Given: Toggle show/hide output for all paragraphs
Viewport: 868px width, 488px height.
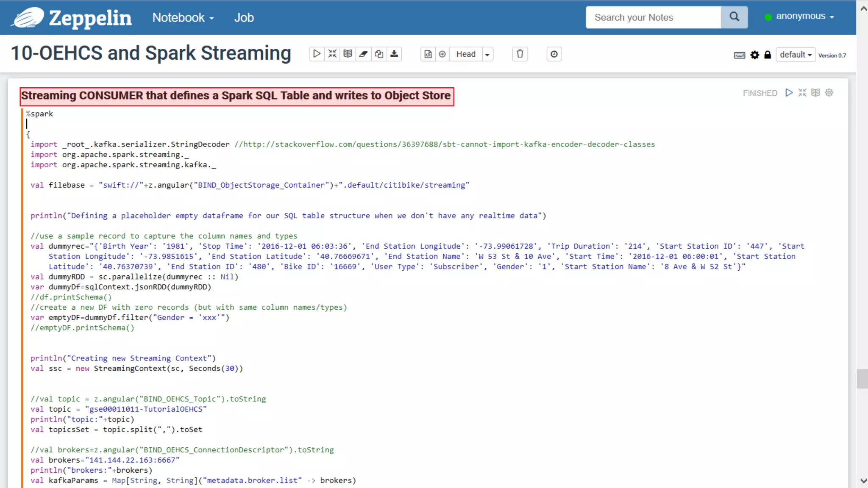Looking at the screenshot, I should pos(348,54).
